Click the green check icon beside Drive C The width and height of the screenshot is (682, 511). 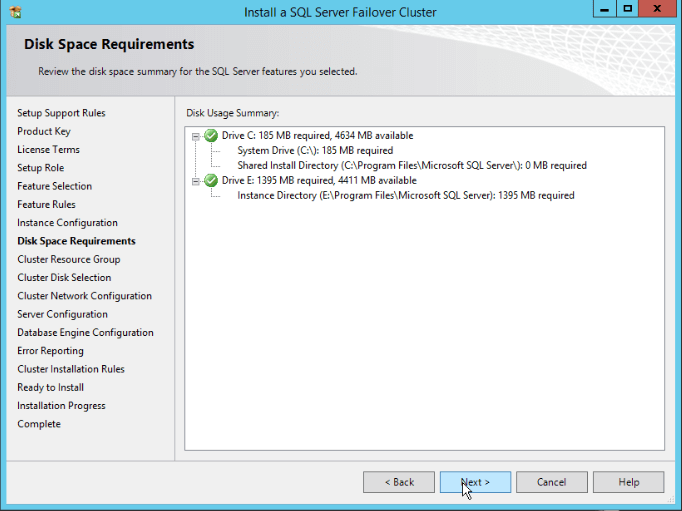pyautogui.click(x=211, y=136)
